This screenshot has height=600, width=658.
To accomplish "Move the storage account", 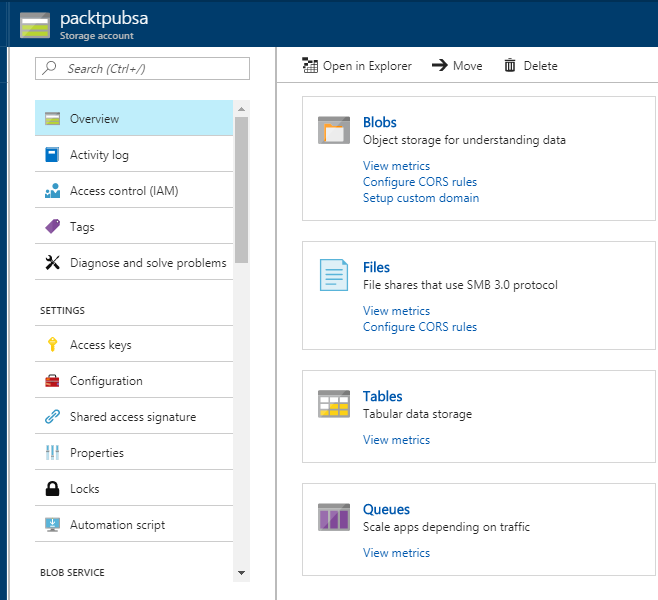I will tap(457, 66).
